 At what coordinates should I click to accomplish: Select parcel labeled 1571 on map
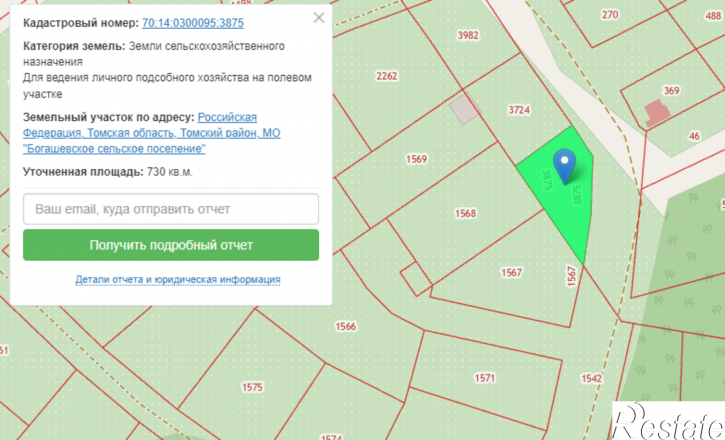click(x=485, y=379)
